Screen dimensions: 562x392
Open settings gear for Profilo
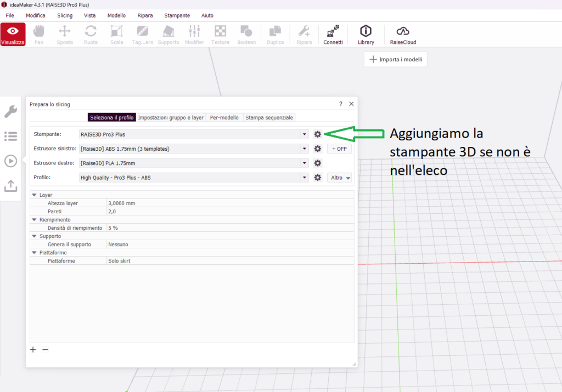click(x=318, y=178)
